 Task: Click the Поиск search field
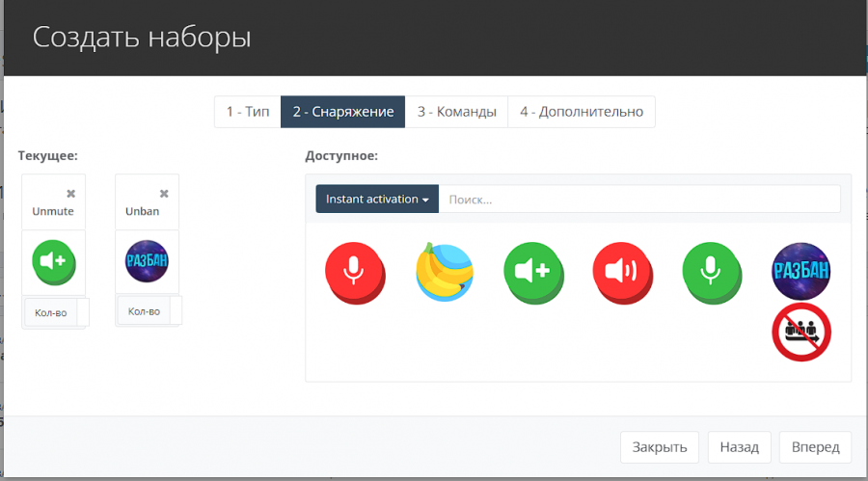pyautogui.click(x=638, y=200)
